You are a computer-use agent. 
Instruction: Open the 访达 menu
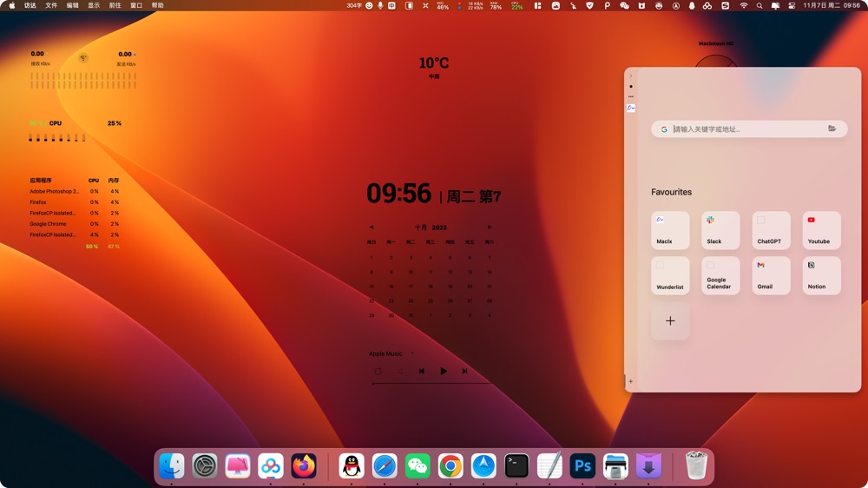click(x=30, y=5)
